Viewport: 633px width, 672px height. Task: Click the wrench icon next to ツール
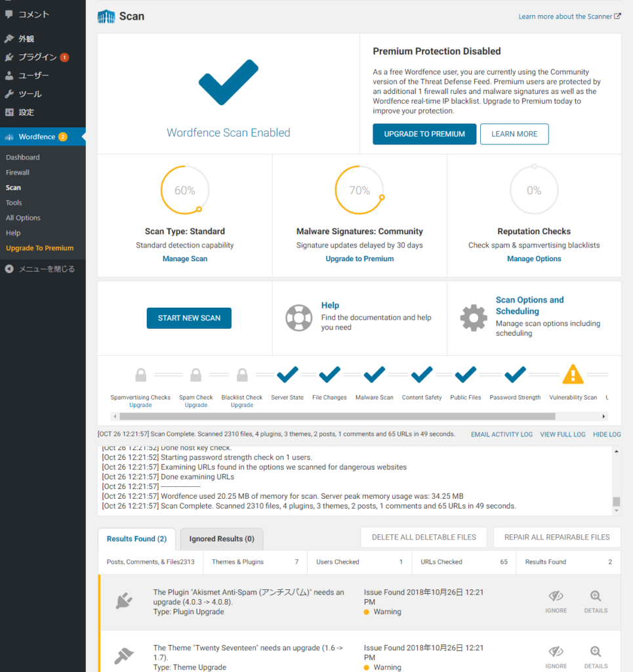9,94
